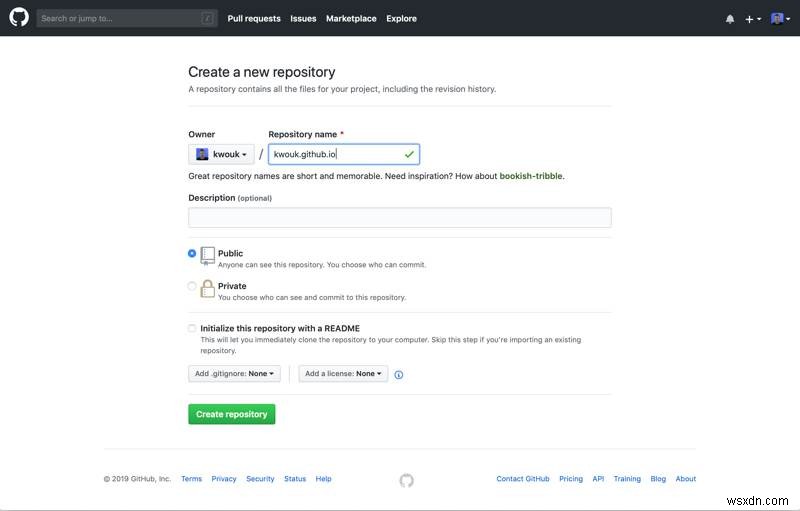Select the Private radio button
Image resolution: width=800 pixels, height=511 pixels.
[192, 286]
